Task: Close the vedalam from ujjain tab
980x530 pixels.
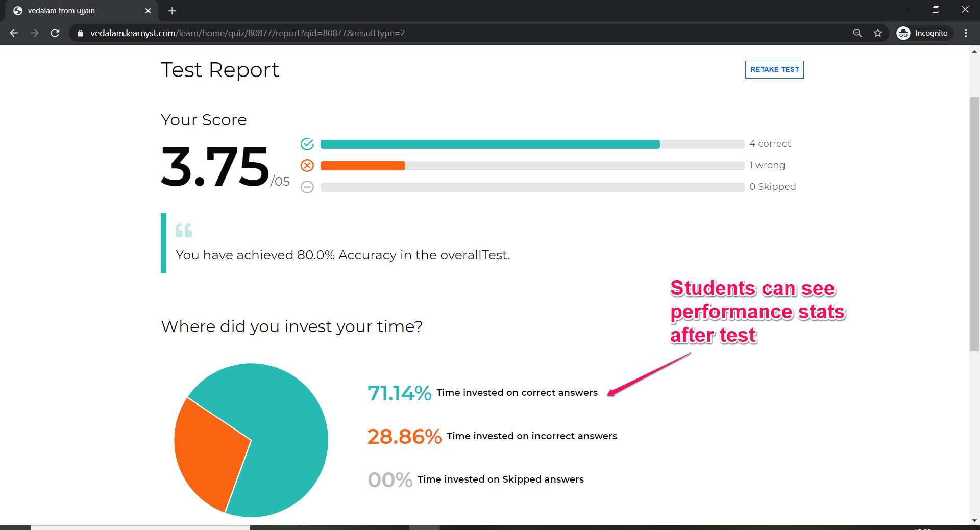Action: tap(148, 11)
